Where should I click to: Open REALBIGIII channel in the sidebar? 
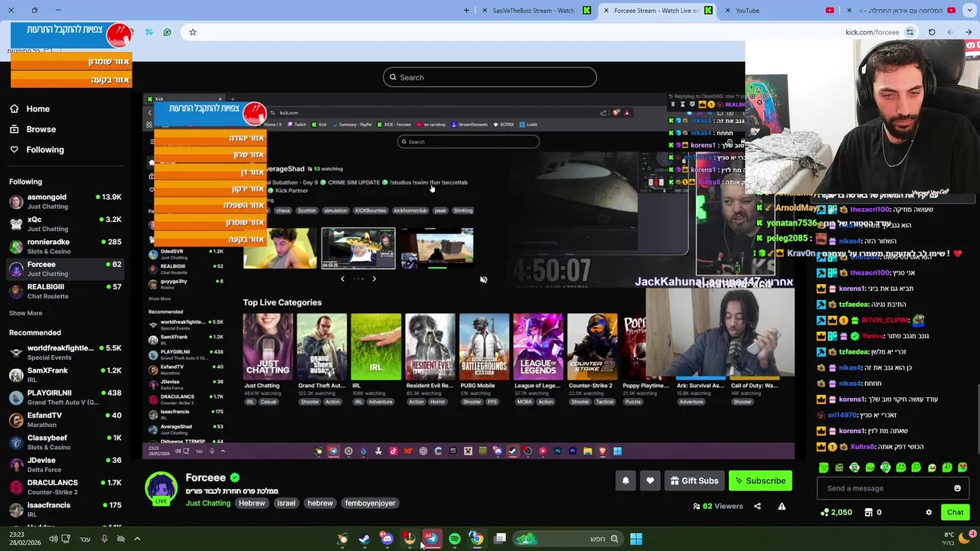[65, 291]
